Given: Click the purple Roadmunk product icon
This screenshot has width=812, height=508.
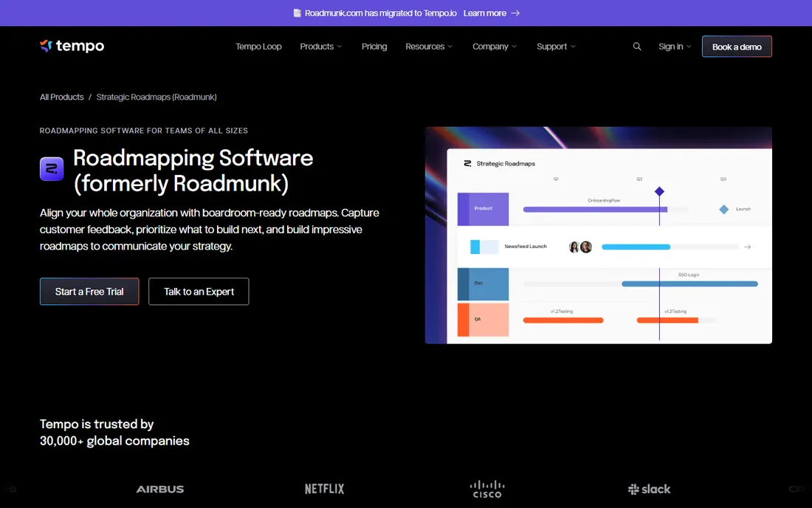Looking at the screenshot, I should click(x=52, y=169).
